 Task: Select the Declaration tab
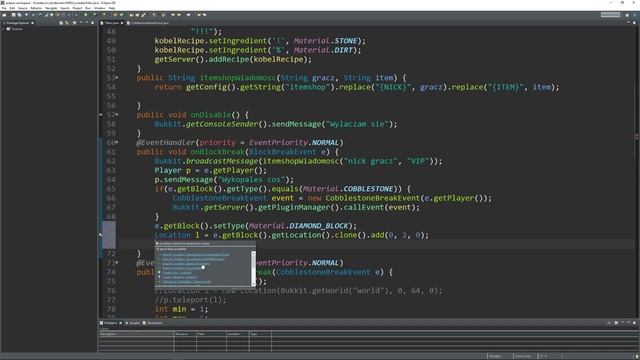(x=154, y=323)
